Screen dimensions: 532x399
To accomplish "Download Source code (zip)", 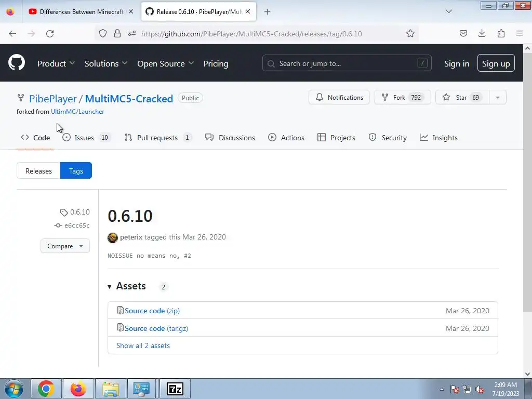I will 152,311.
